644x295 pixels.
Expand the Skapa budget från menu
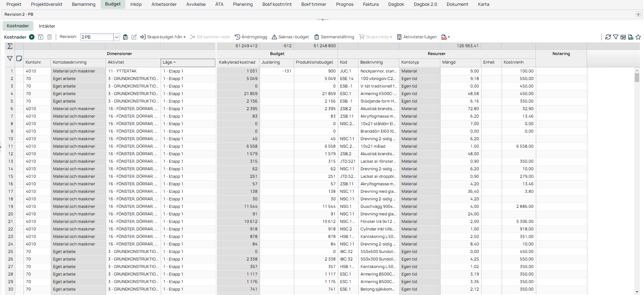(x=163, y=37)
